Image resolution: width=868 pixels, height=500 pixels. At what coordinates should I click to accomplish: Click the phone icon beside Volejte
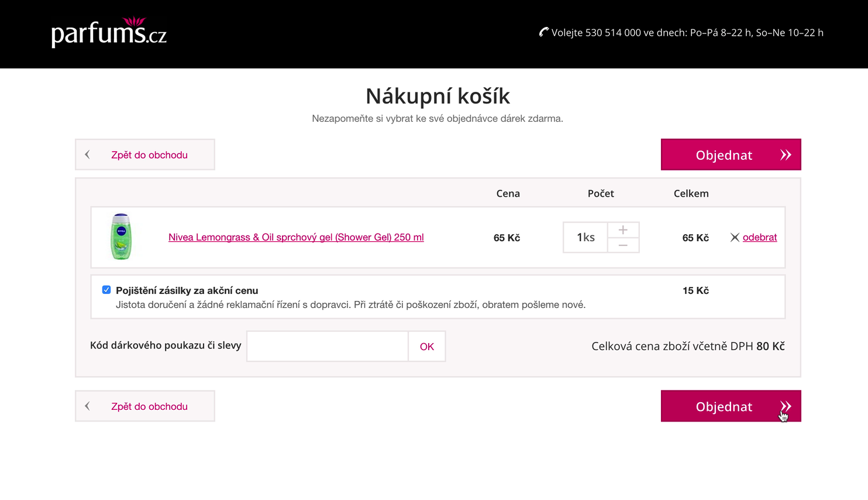pos(544,32)
